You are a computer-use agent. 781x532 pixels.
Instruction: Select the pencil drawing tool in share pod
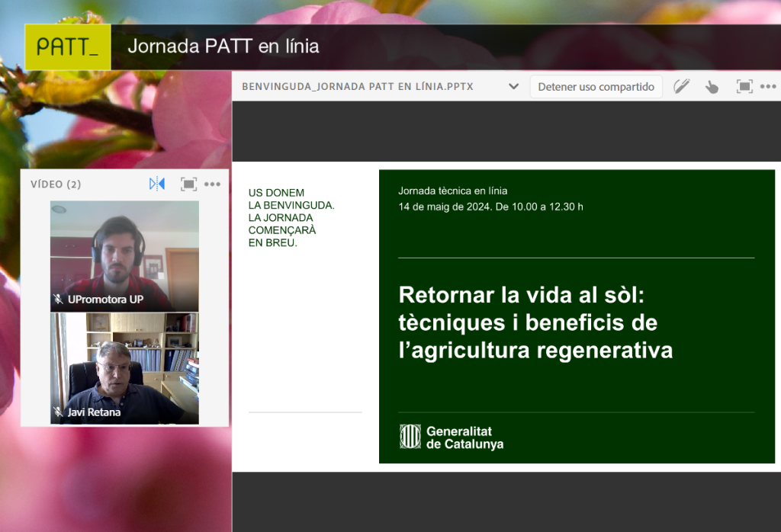coord(681,87)
